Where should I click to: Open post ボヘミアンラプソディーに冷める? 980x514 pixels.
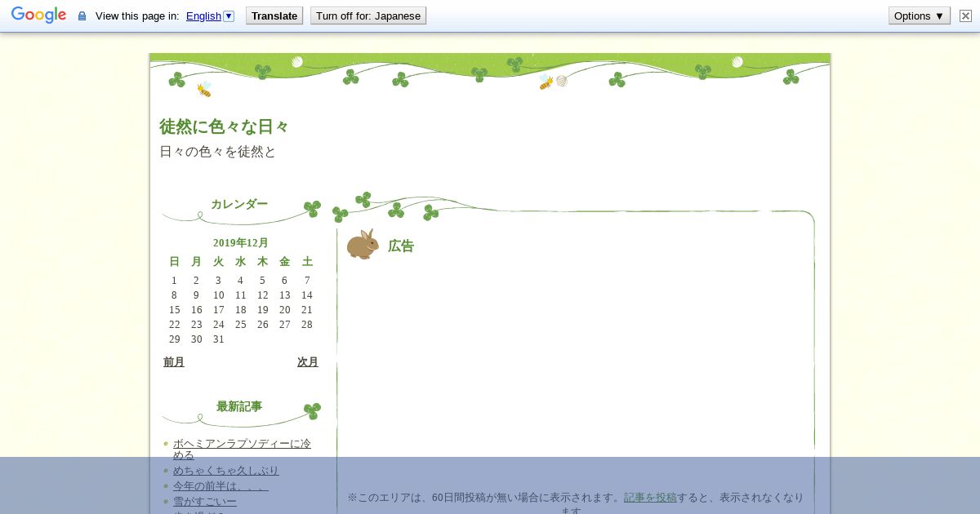point(242,449)
